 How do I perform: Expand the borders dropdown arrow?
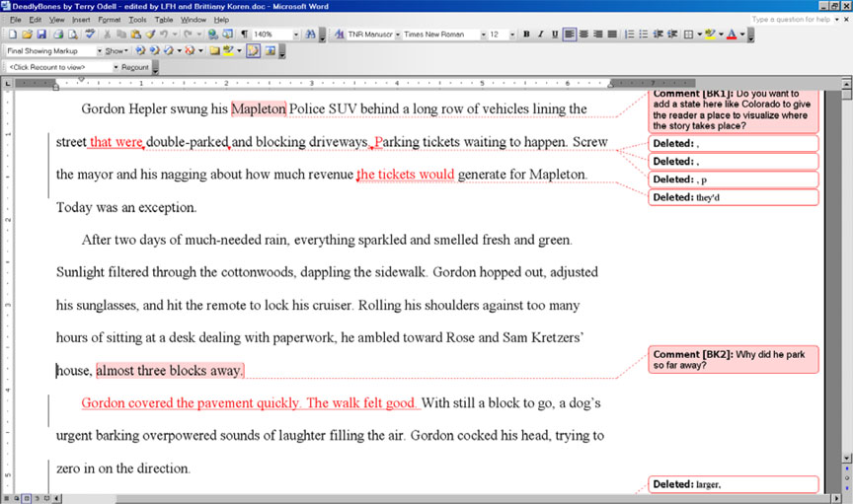tap(700, 35)
